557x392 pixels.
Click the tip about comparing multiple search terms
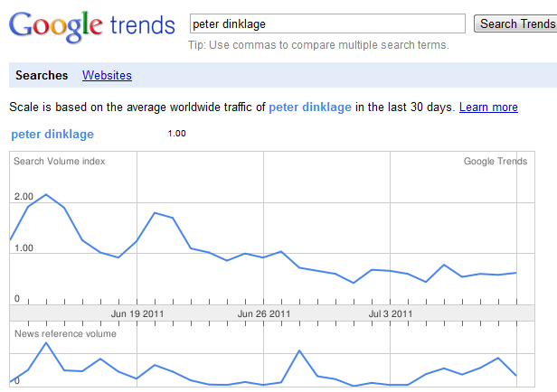pyautogui.click(x=318, y=45)
